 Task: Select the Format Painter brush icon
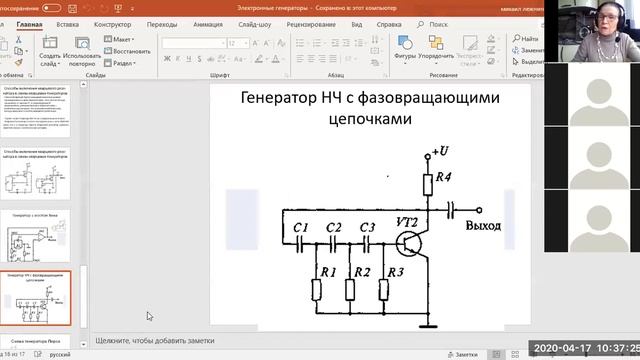pyautogui.click(x=18, y=62)
